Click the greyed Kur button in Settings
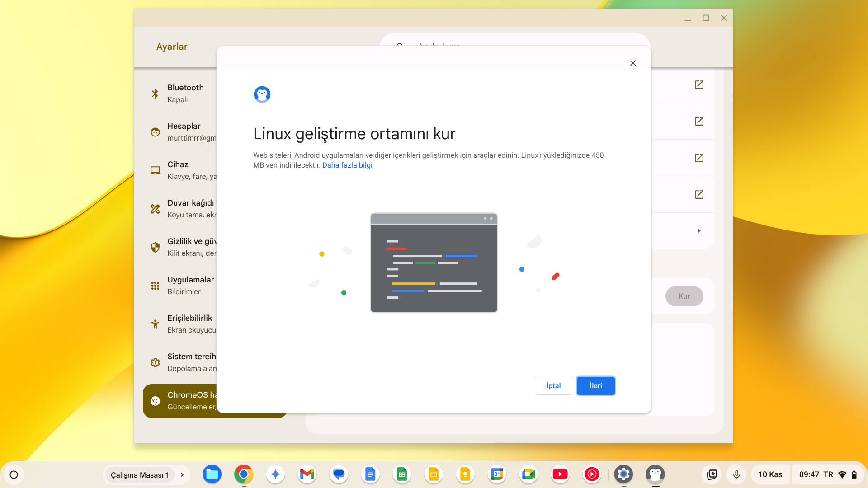Viewport: 868px width, 488px height. click(684, 296)
